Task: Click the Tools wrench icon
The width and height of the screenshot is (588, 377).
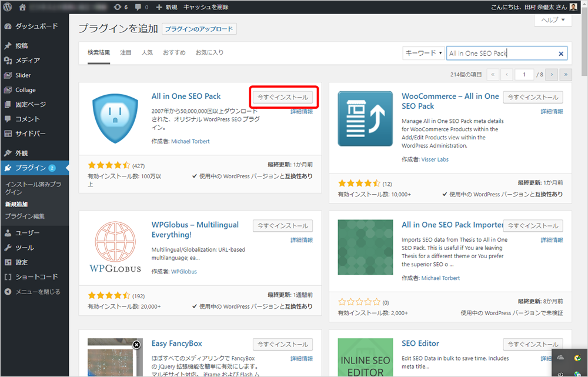Action: (x=8, y=248)
